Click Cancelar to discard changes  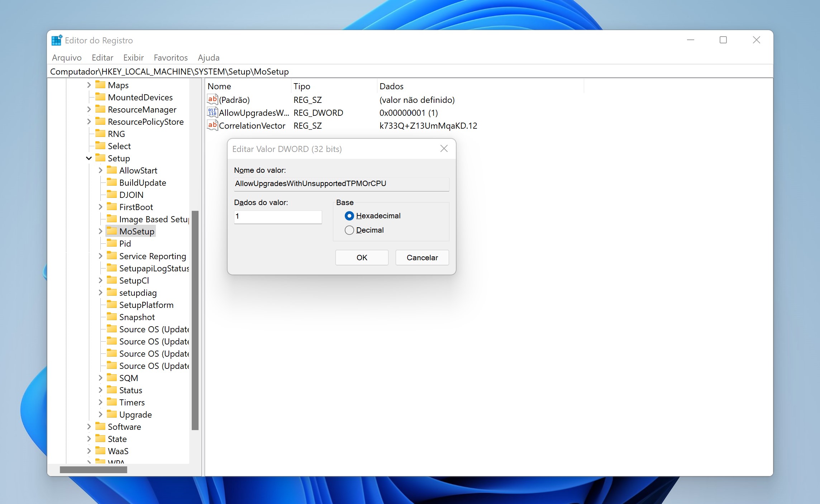(421, 257)
